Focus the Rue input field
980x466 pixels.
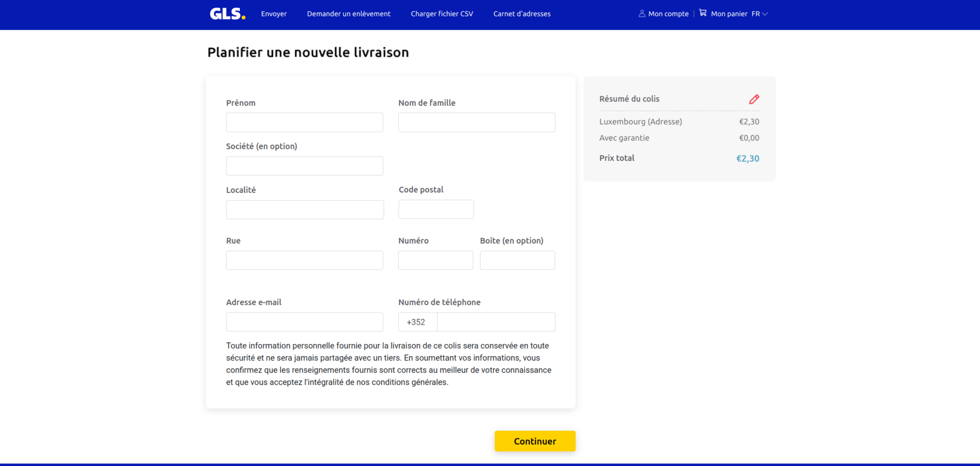(x=305, y=260)
